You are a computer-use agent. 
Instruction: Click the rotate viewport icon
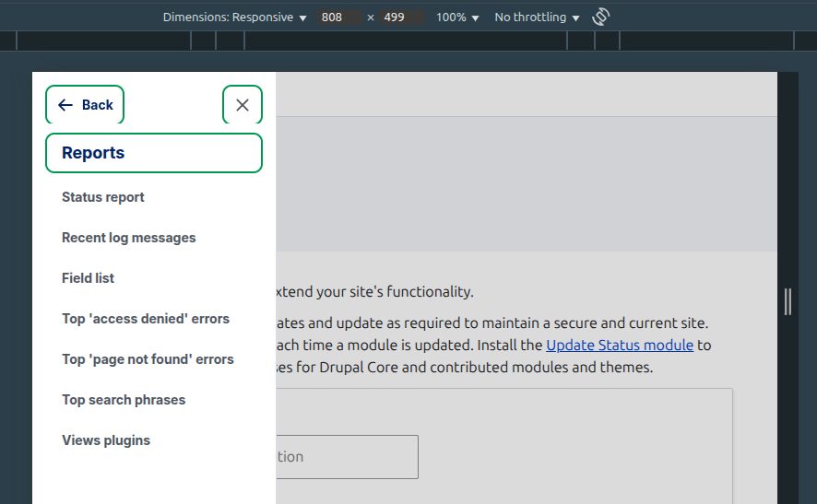[x=601, y=17]
